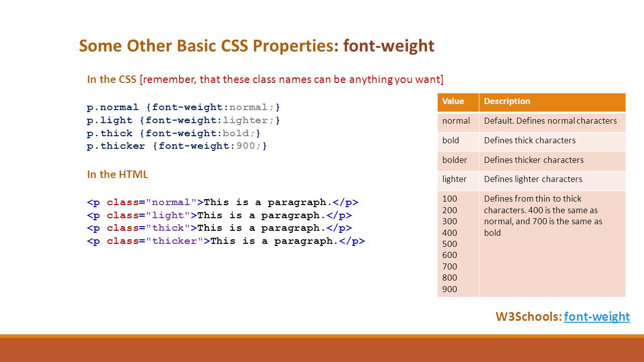Click the 'In the HTML' heading
Image resolution: width=644 pixels, height=362 pixels.
click(x=118, y=174)
